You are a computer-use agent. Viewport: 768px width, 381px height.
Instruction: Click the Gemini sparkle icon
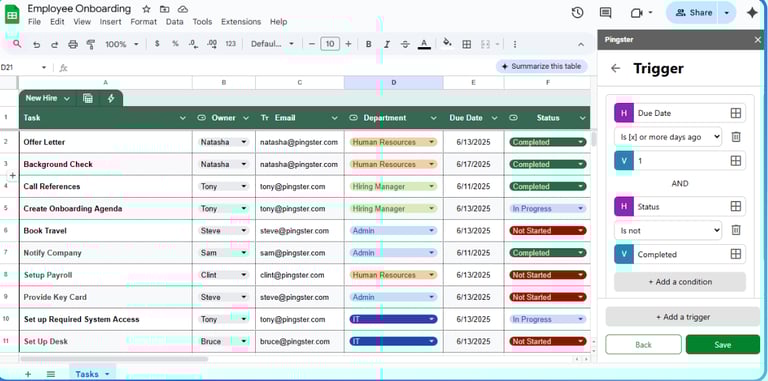(752, 13)
